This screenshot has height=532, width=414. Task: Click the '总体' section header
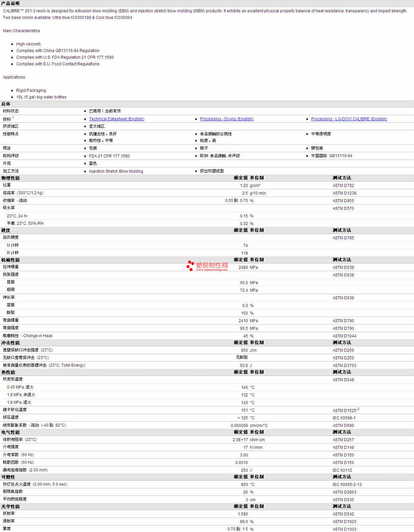click(6, 104)
